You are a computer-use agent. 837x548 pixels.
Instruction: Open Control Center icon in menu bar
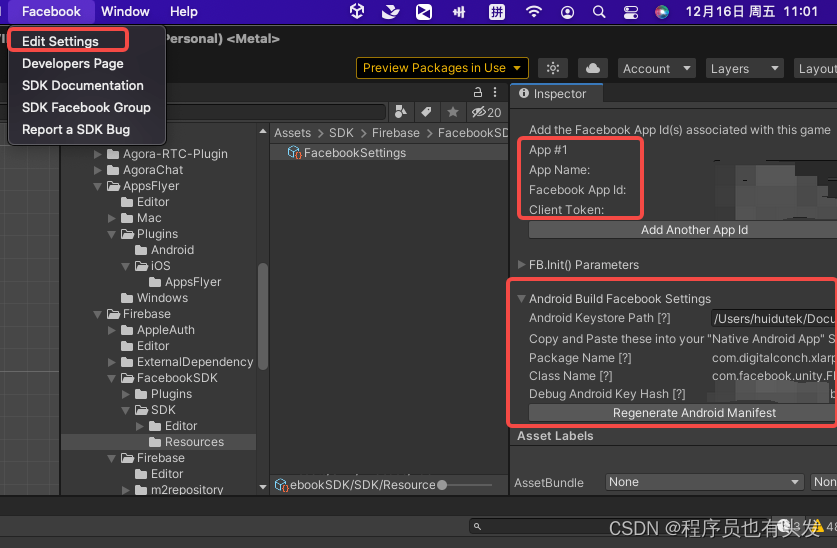[630, 11]
